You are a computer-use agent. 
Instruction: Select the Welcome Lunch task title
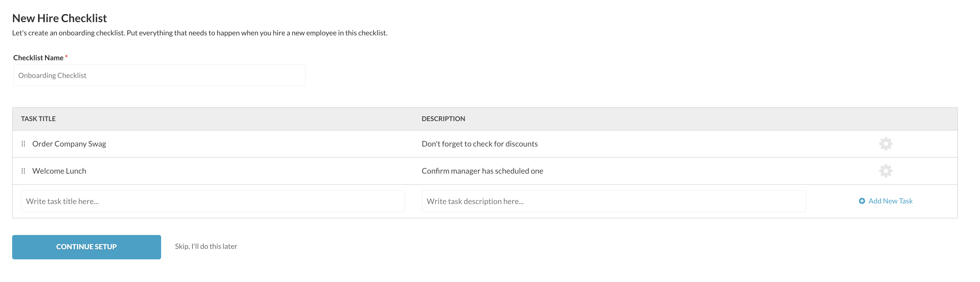point(59,171)
